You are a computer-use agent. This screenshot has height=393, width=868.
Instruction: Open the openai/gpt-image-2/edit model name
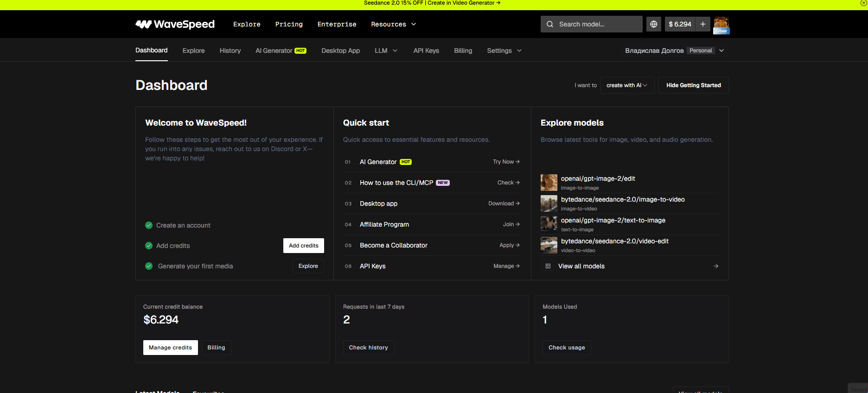(598, 178)
